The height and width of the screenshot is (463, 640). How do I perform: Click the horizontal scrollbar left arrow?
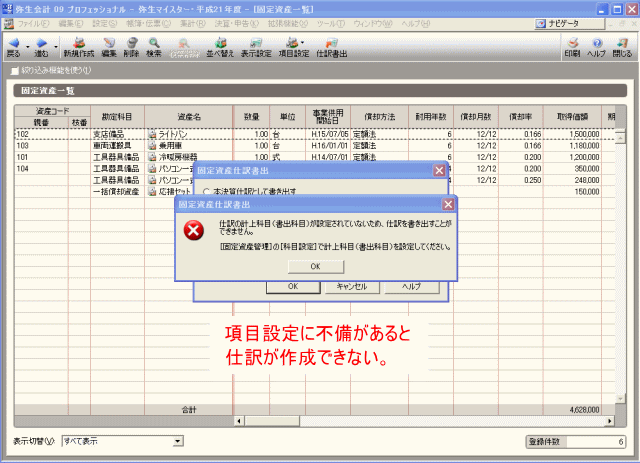239,421
